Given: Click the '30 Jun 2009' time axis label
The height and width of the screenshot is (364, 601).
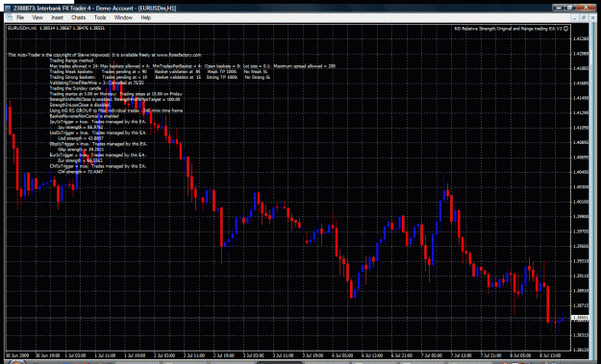Looking at the screenshot, I should [x=16, y=355].
